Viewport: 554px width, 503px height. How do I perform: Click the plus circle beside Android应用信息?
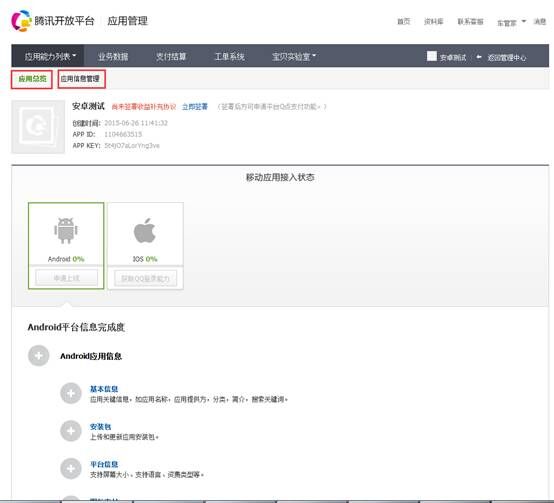click(39, 355)
